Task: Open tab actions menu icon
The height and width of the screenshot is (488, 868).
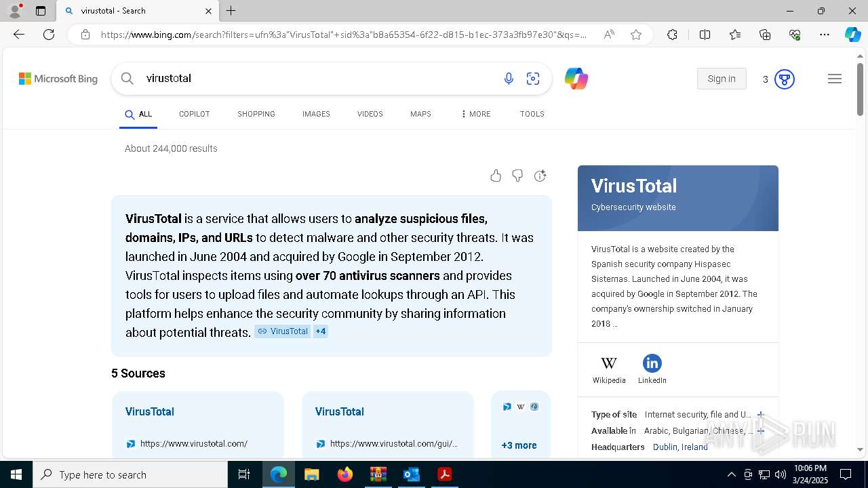Action: tap(41, 11)
